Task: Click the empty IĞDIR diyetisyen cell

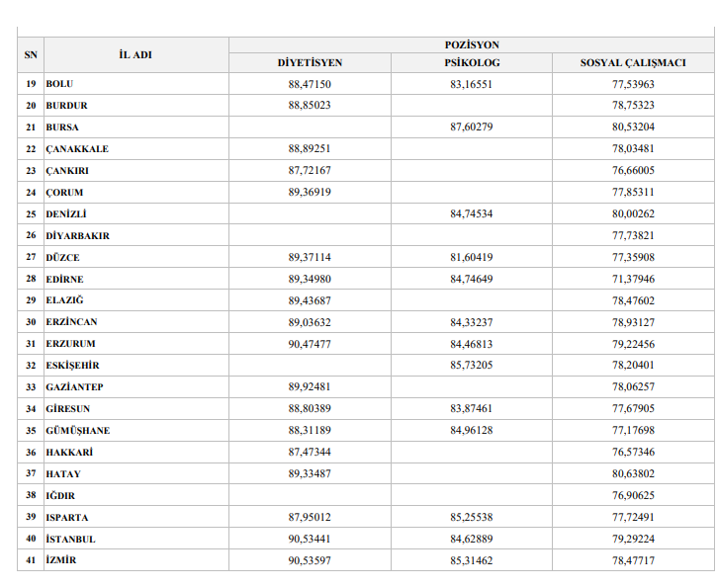Action: click(310, 495)
